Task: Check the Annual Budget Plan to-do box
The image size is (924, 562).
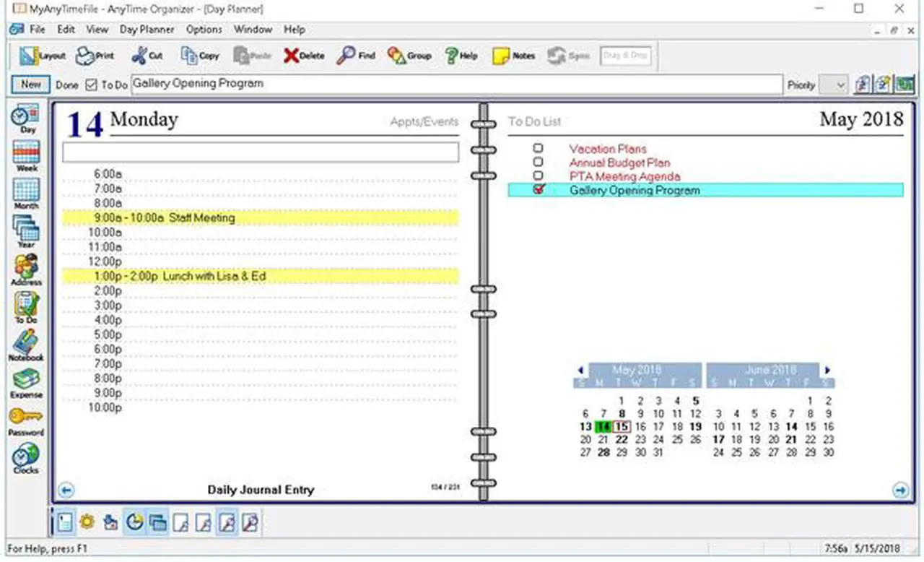Action: 538,163
